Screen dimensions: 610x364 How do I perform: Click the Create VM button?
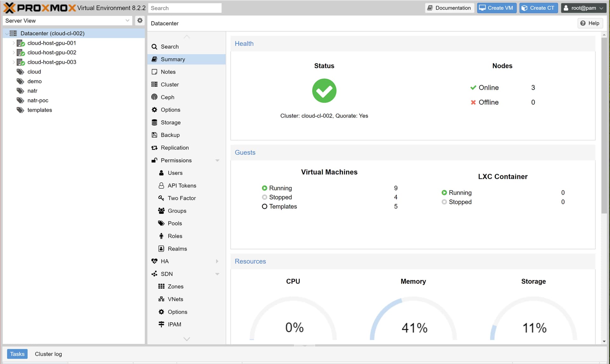[496, 8]
